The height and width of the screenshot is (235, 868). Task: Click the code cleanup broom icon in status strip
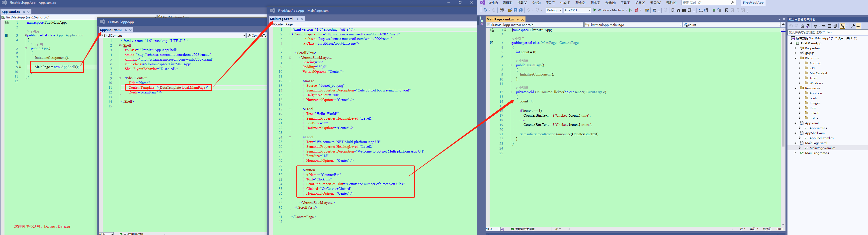tap(557, 229)
